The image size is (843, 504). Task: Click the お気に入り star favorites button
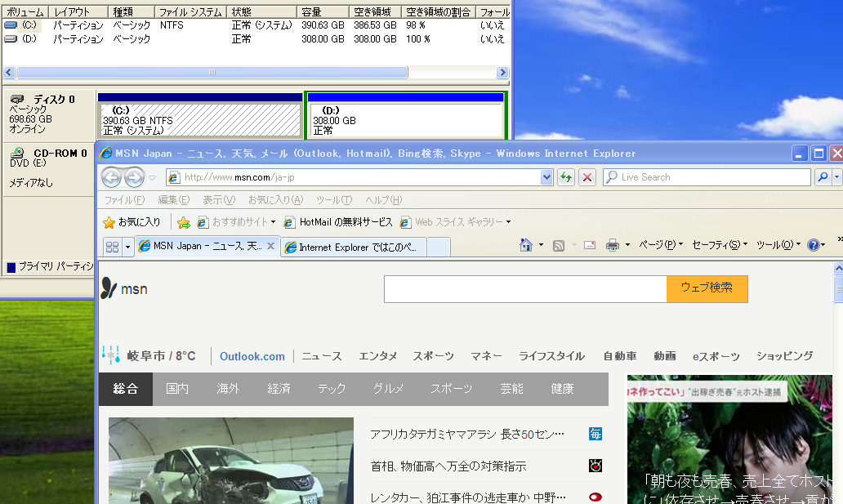pyautogui.click(x=132, y=222)
